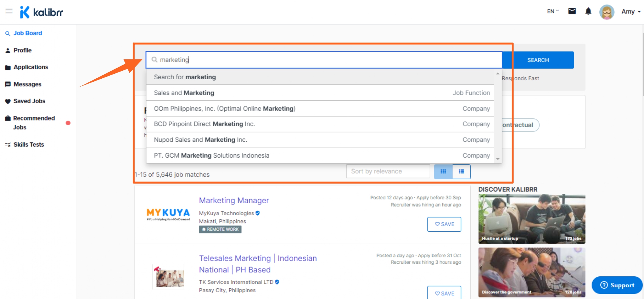Switch to grid view layout
Image resolution: width=644 pixels, height=299 pixels.
443,172
